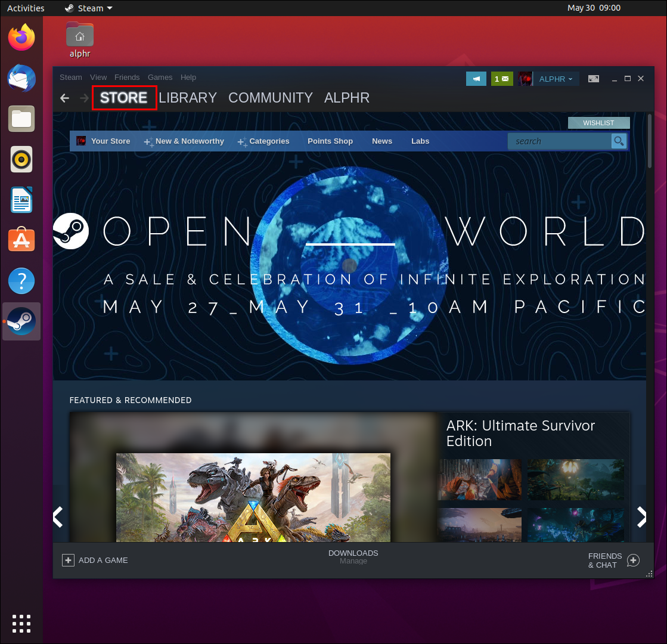The height and width of the screenshot is (644, 667).
Task: Click Your Store avatar icon
Action: [x=81, y=141]
